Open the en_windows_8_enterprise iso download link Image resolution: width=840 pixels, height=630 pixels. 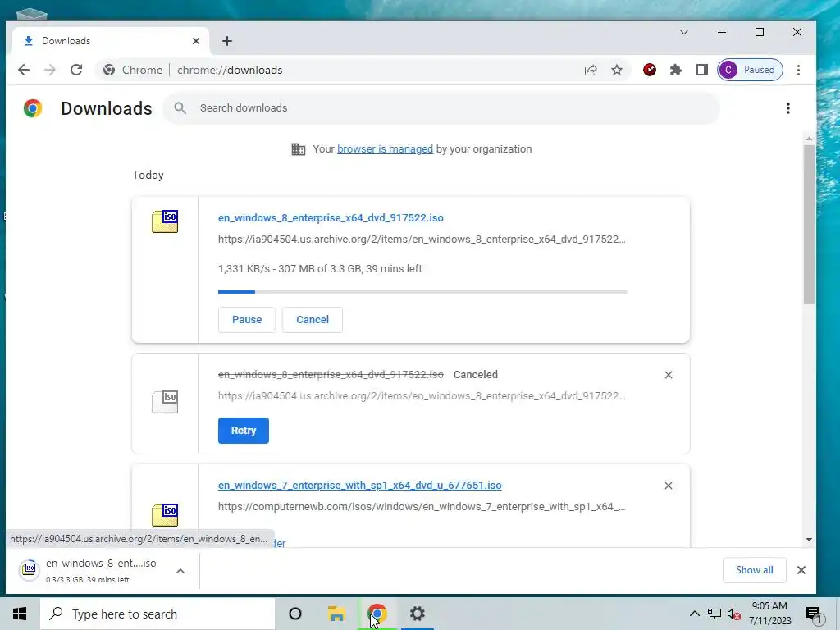pos(331,217)
